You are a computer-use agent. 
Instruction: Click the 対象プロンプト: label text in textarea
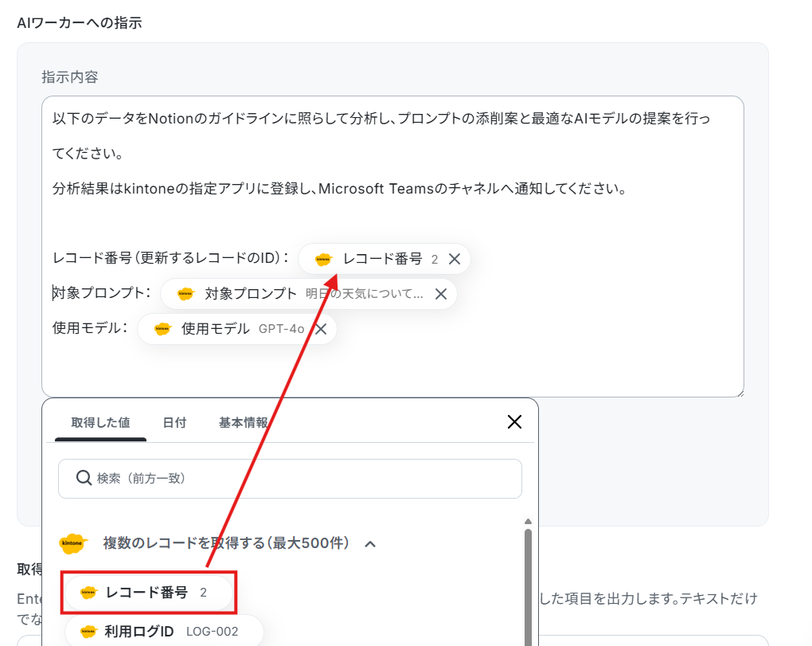pyautogui.click(x=102, y=293)
